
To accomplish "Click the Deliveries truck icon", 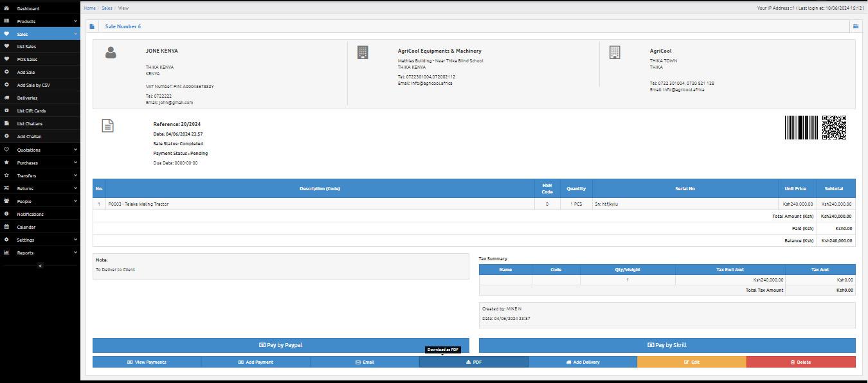I will click(x=6, y=98).
